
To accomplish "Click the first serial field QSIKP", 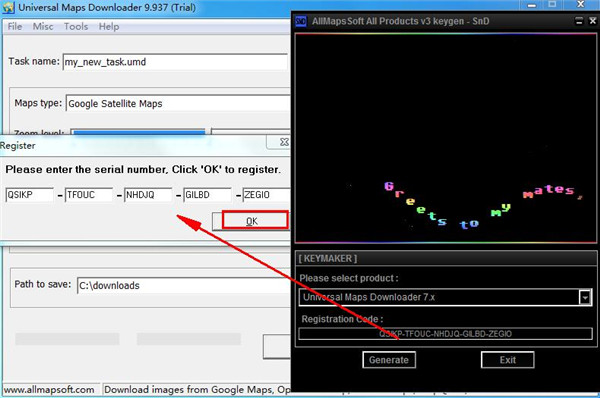I will (29, 195).
